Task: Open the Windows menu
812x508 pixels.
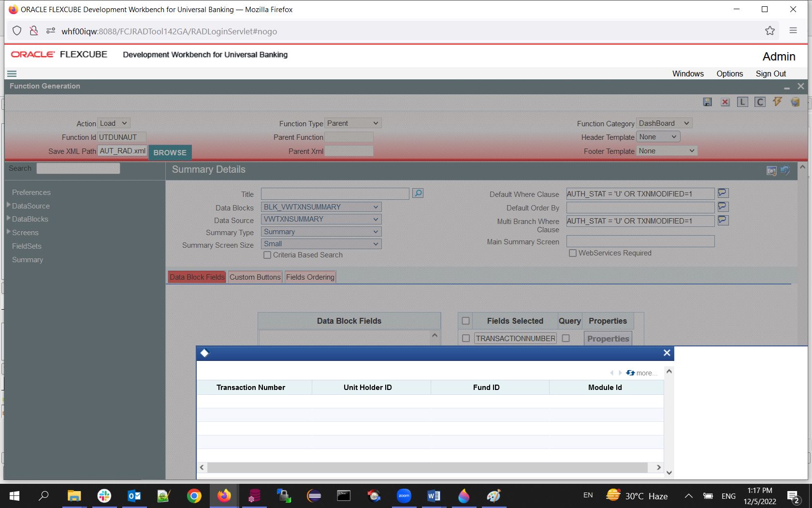Action: [688, 74]
